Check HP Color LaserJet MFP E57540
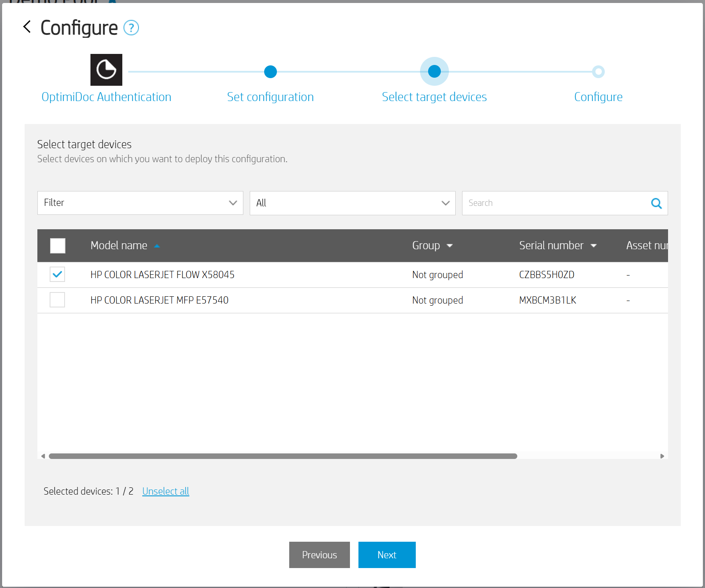The width and height of the screenshot is (705, 588). pos(57,300)
